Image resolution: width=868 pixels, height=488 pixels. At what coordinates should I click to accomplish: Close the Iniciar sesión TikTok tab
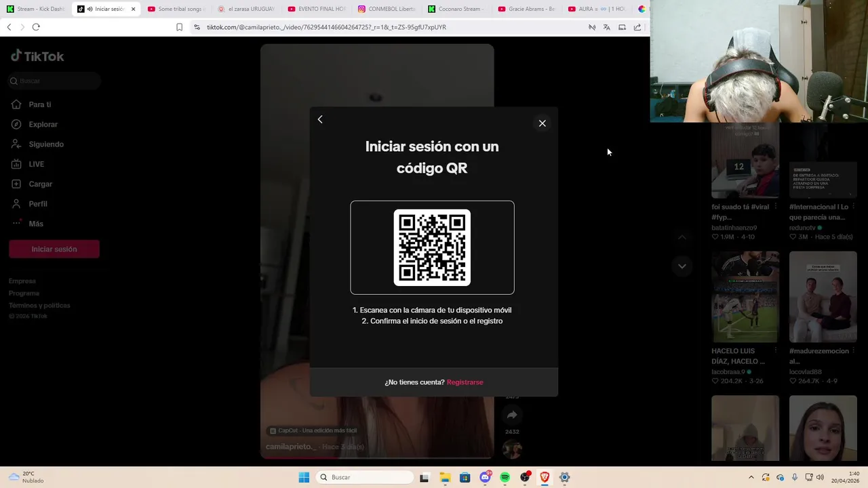(x=133, y=9)
